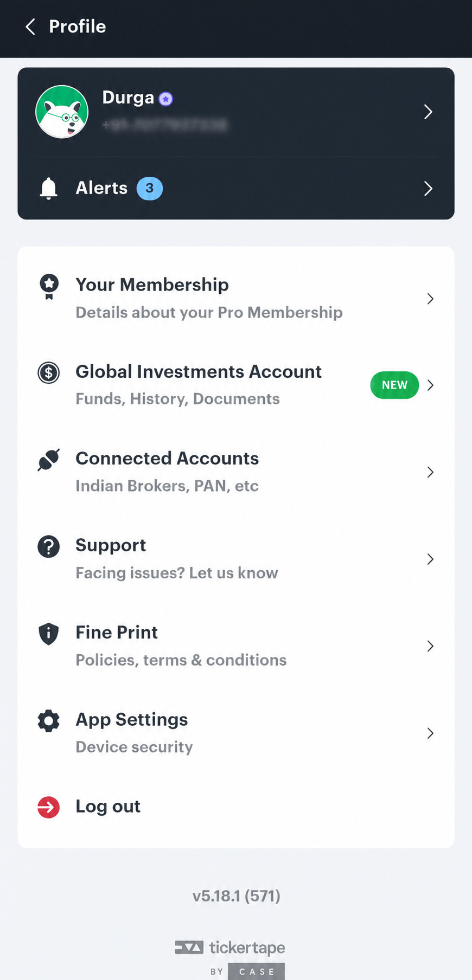Click the membership ribbon badge icon
This screenshot has width=472, height=980.
pyautogui.click(x=49, y=287)
